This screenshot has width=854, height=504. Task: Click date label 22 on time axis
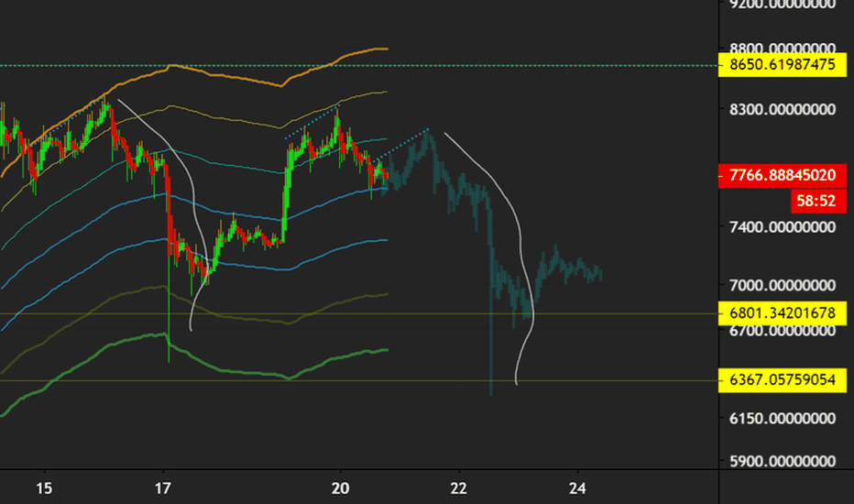458,488
